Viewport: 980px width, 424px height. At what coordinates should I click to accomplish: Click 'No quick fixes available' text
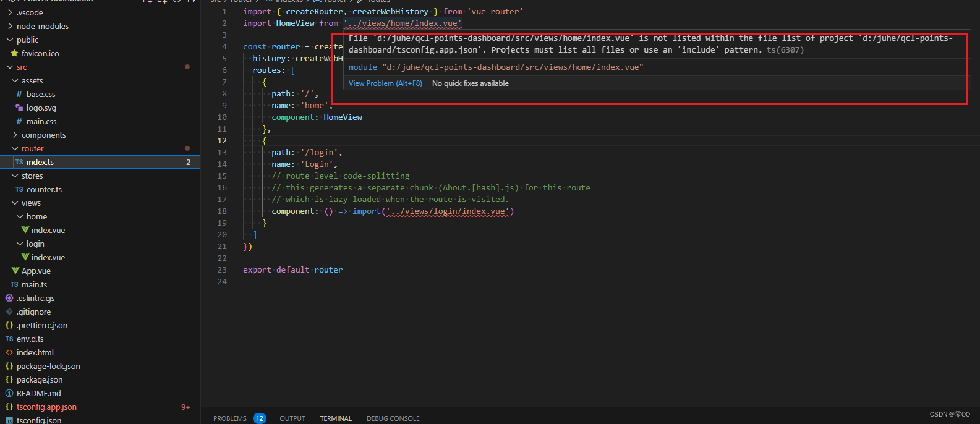pyautogui.click(x=471, y=83)
